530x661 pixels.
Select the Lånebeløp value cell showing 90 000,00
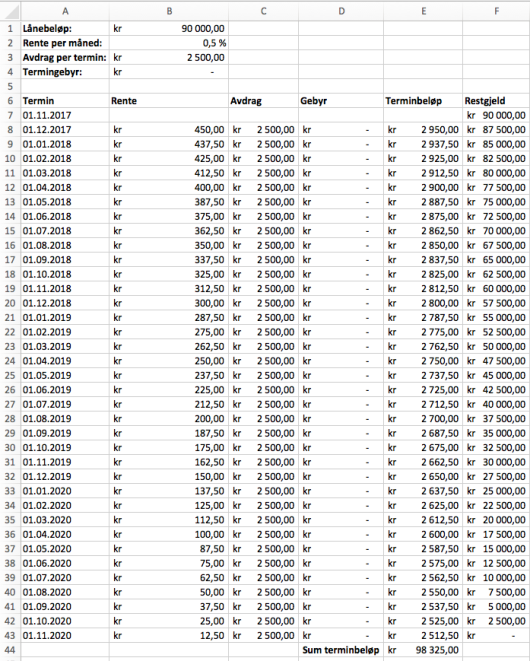point(169,29)
